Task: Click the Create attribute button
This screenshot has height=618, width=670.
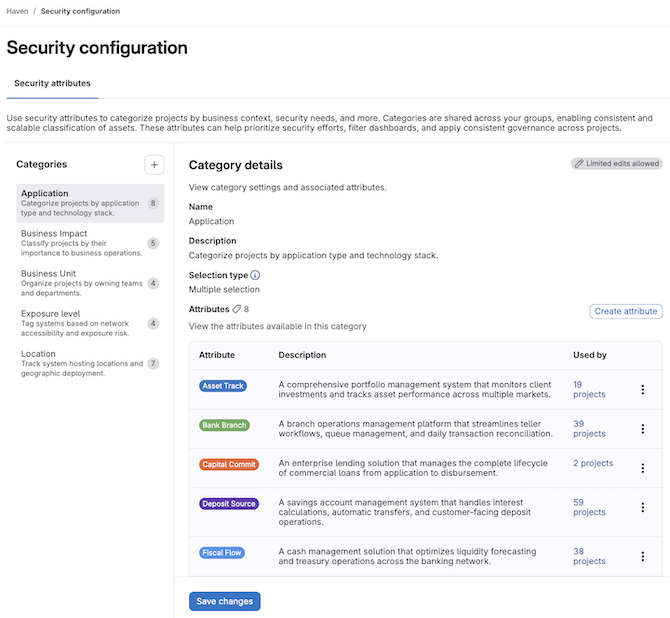Action: click(x=625, y=312)
